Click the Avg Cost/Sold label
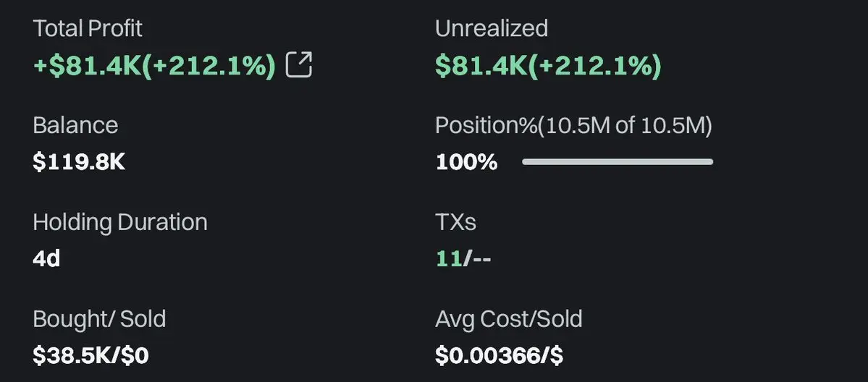The image size is (868, 382). (509, 320)
